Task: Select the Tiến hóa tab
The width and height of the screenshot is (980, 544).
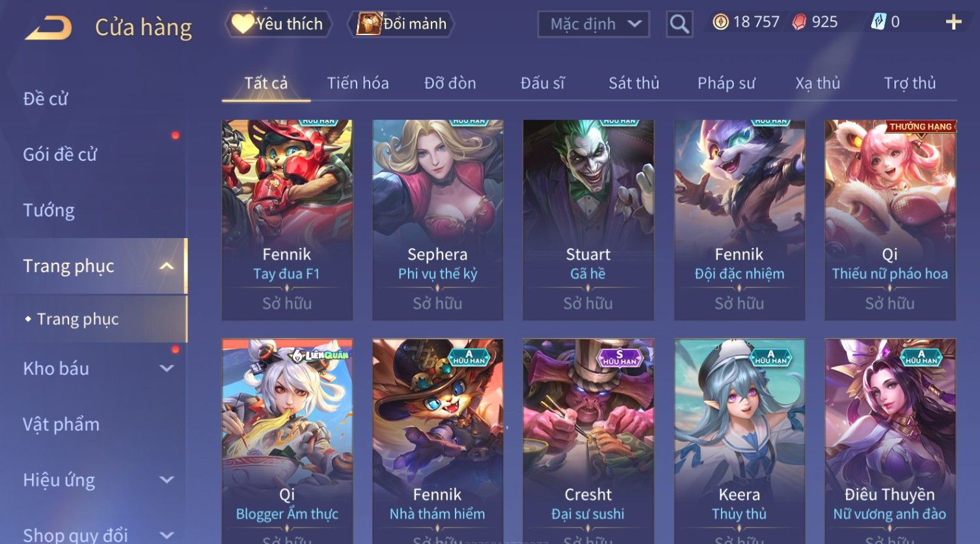Action: click(358, 83)
